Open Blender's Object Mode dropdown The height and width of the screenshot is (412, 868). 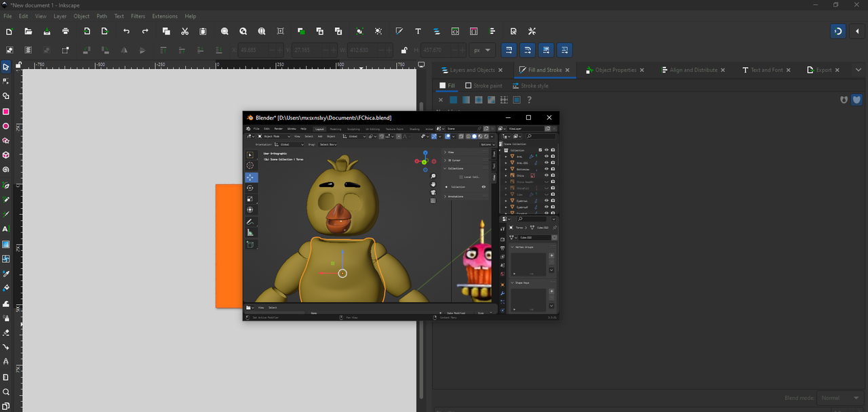273,136
